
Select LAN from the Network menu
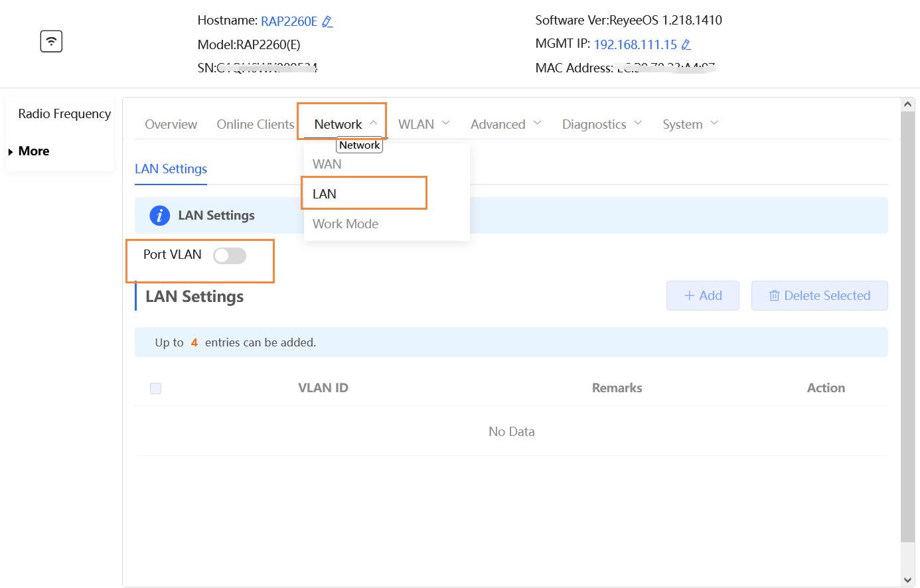pyautogui.click(x=325, y=194)
